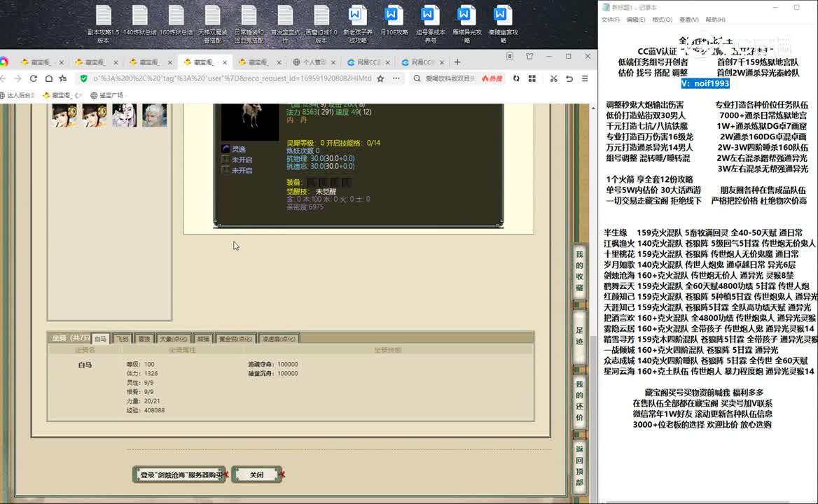Image resolution: width=818 pixels, height=504 pixels.
Task: Click the undo closed tab icon
Action: 569,78
